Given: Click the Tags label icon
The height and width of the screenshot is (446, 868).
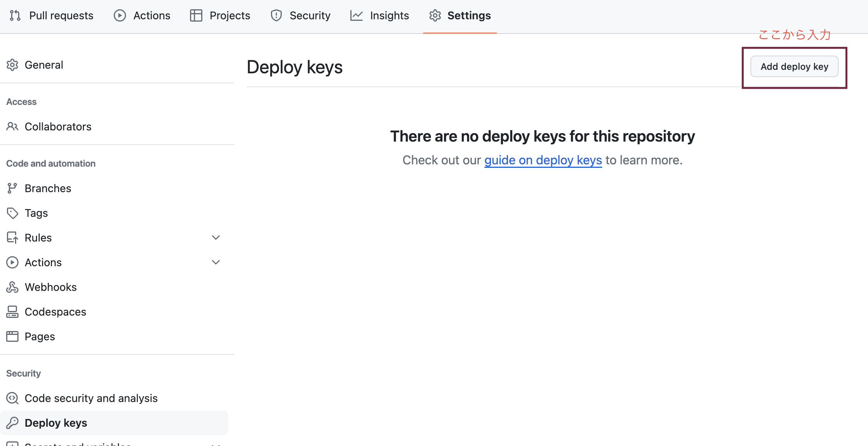Looking at the screenshot, I should point(12,213).
